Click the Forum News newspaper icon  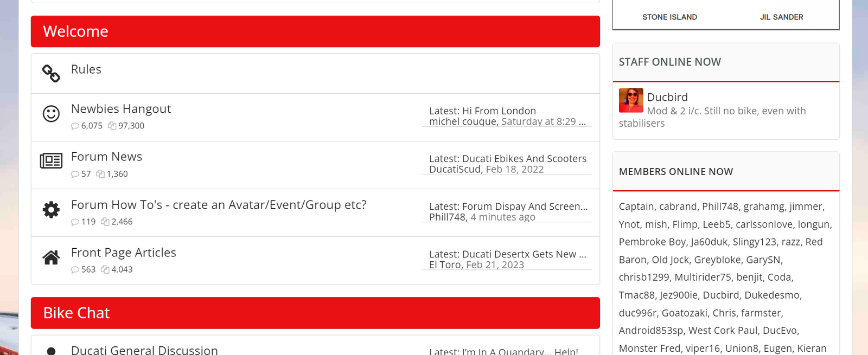tap(51, 161)
